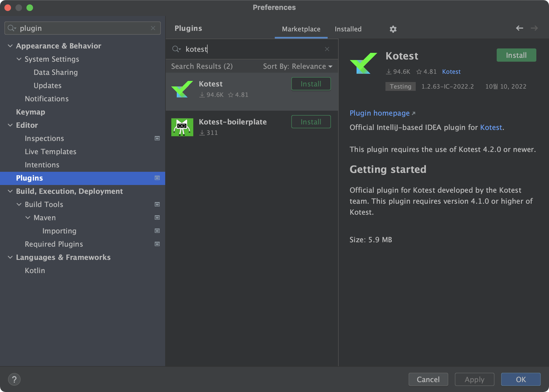
Task: Go back with the left arrow
Action: [519, 28]
